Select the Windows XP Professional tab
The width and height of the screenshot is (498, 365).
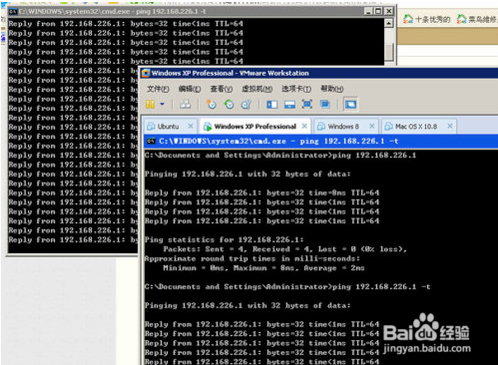coord(255,126)
